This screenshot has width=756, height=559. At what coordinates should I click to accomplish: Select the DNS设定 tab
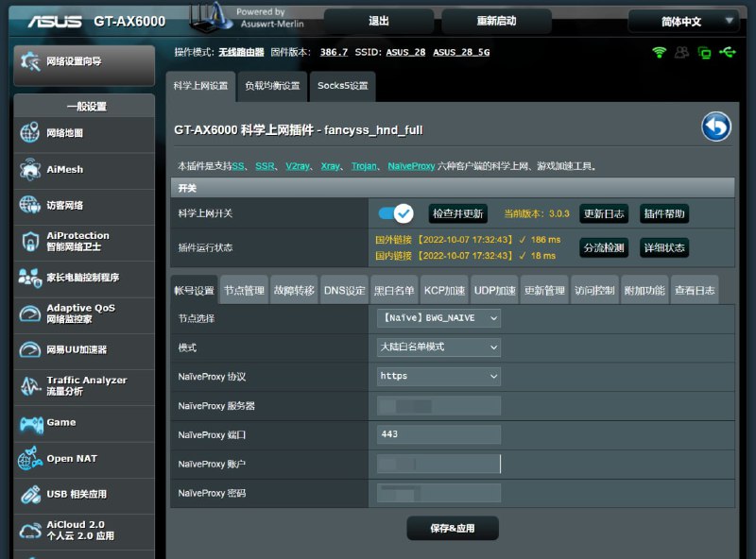[x=344, y=290]
